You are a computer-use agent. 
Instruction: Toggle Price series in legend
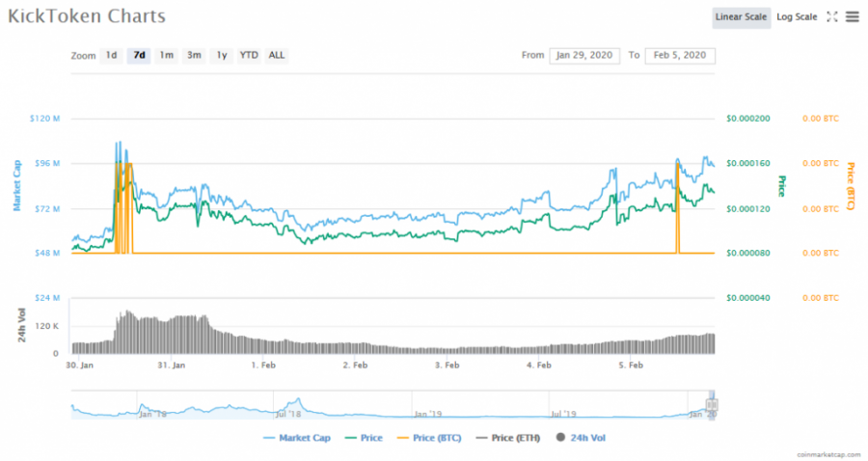[x=364, y=438]
